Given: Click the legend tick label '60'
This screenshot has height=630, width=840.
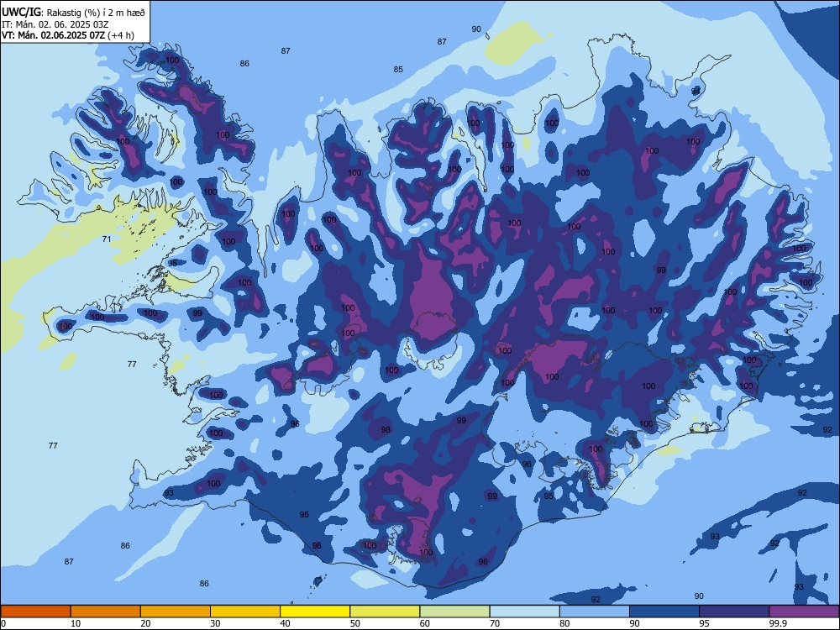Looking at the screenshot, I should coord(425,623).
